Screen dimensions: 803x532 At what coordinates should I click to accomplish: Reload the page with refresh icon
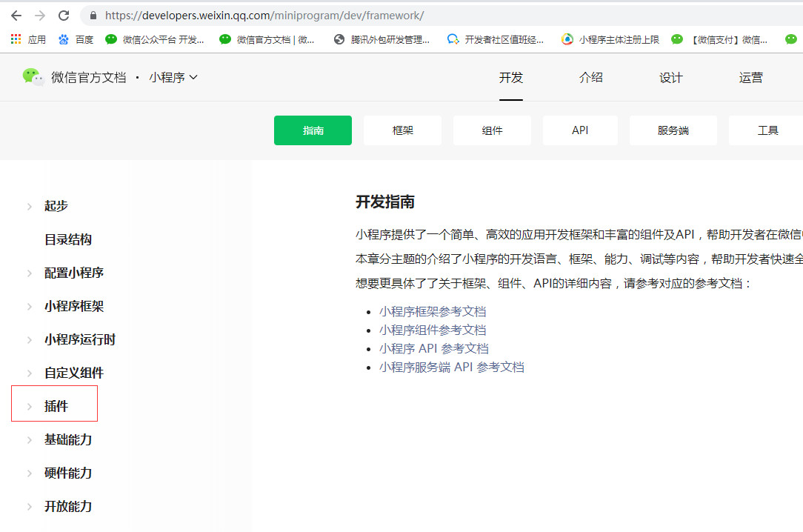coord(64,16)
